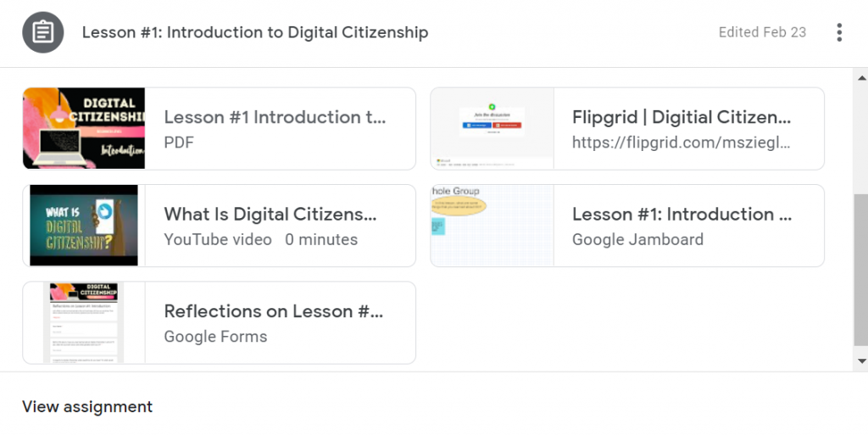Image resolution: width=868 pixels, height=436 pixels.
Task: Follow the flipgrid.com URL text
Action: (x=681, y=143)
